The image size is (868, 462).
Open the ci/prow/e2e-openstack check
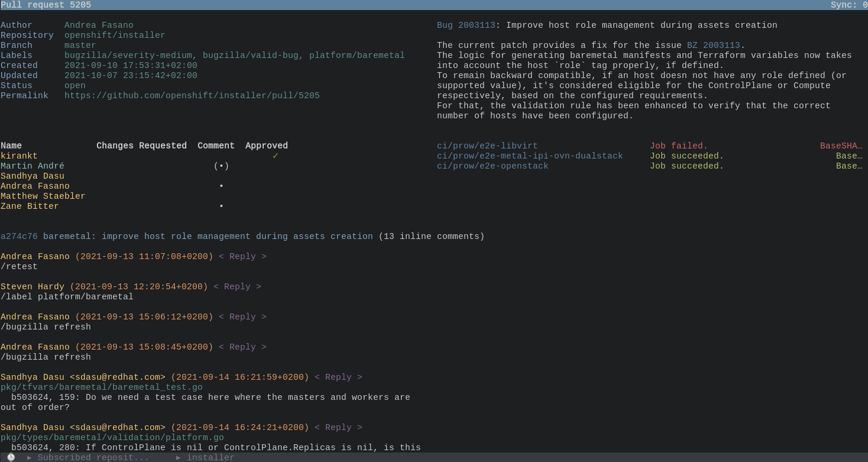493,166
